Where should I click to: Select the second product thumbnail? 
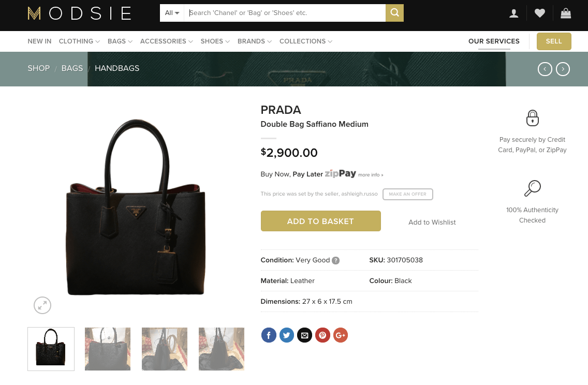108,349
